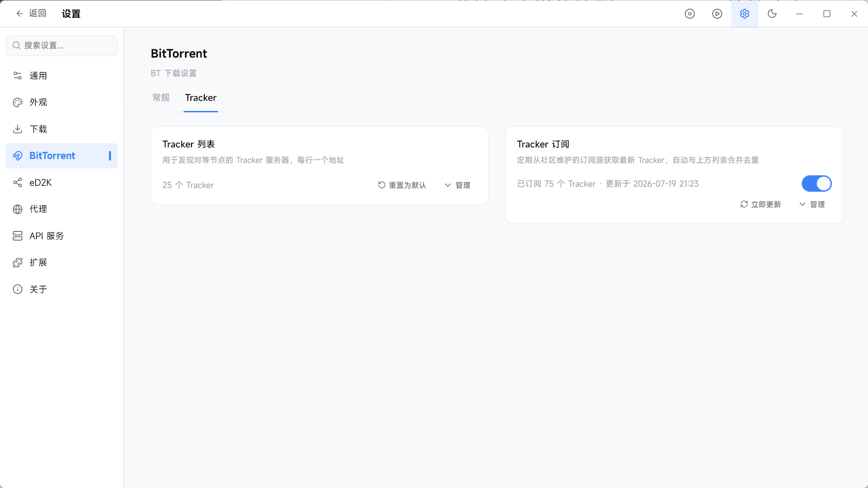868x488 pixels.
Task: Click the magnifier icon in the search box
Action: click(x=16, y=45)
